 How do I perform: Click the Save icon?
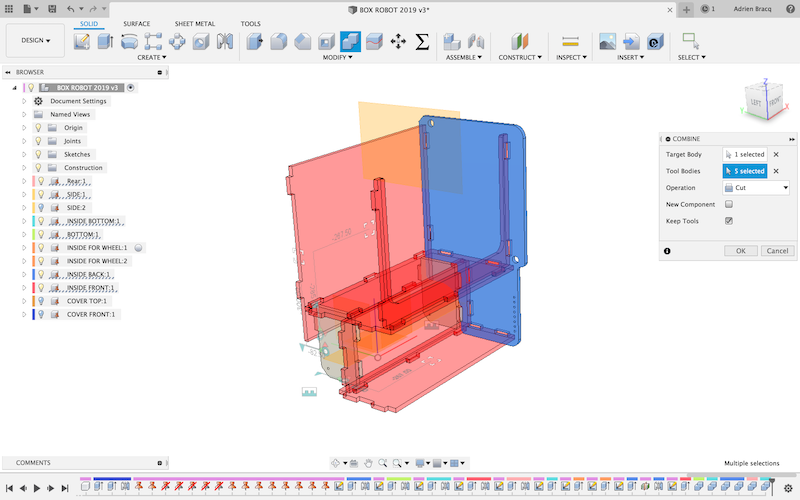coord(52,9)
